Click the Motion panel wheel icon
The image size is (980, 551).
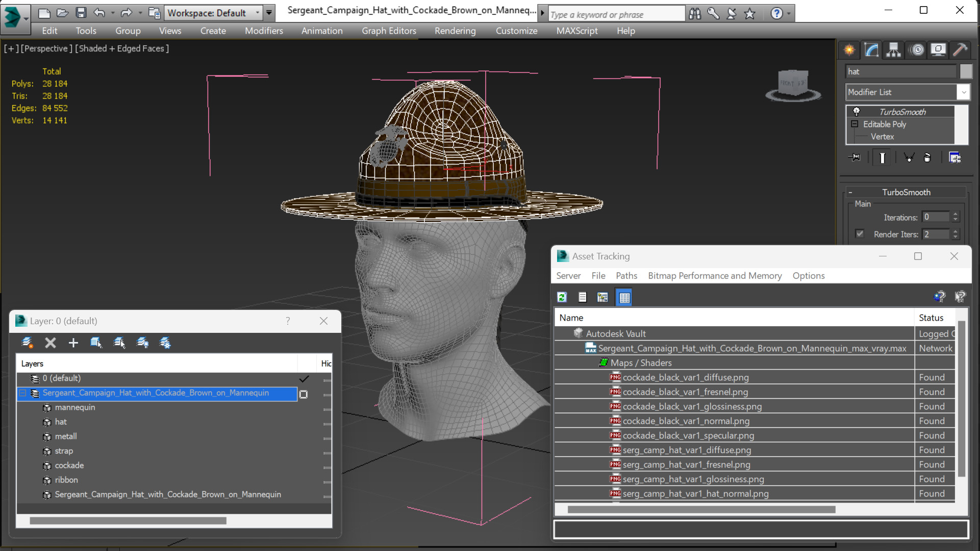coord(917,49)
